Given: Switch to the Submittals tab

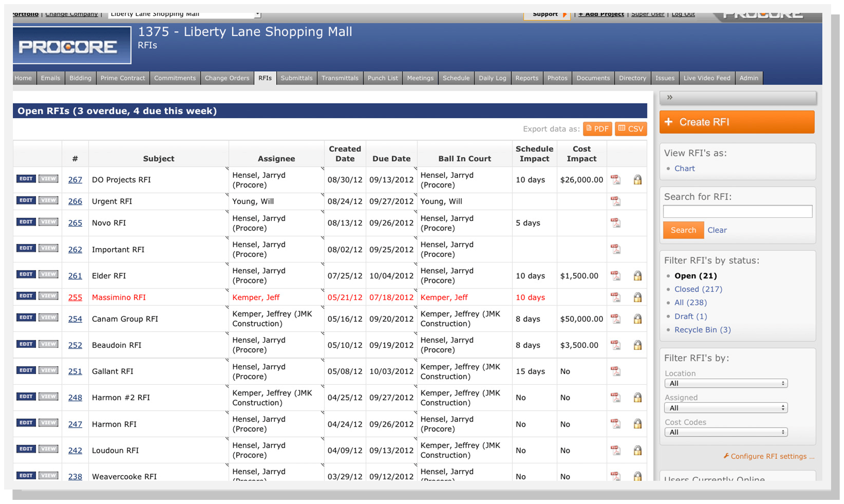Looking at the screenshot, I should coord(297,78).
